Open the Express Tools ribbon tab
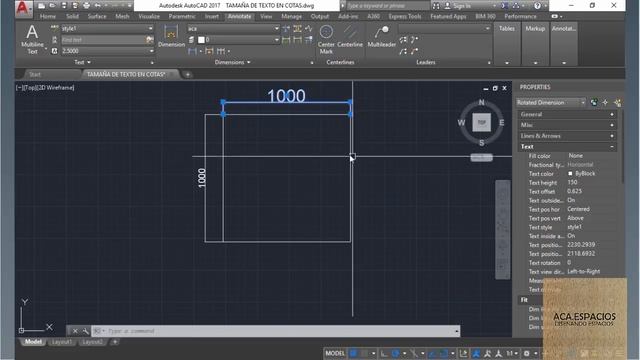Viewport: 640px width, 360px height. [404, 16]
